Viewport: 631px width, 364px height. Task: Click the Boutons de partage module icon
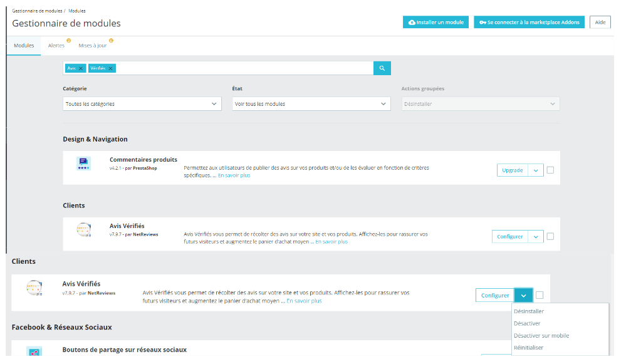[34, 352]
